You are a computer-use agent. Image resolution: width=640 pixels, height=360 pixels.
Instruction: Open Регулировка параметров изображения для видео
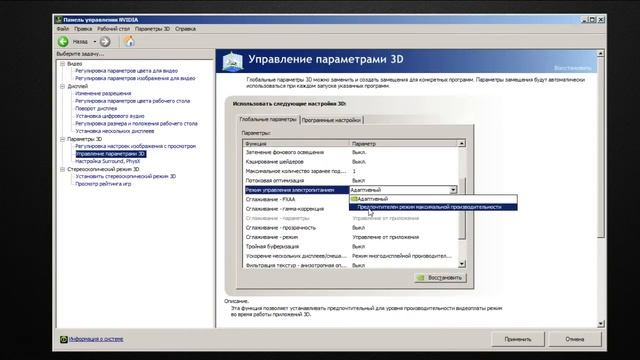[135, 78]
